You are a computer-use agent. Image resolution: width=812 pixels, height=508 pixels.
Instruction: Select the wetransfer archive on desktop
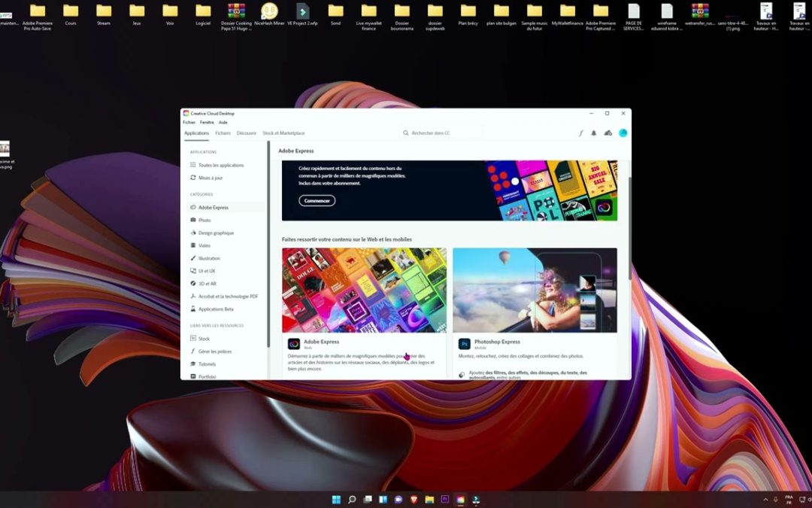click(700, 15)
